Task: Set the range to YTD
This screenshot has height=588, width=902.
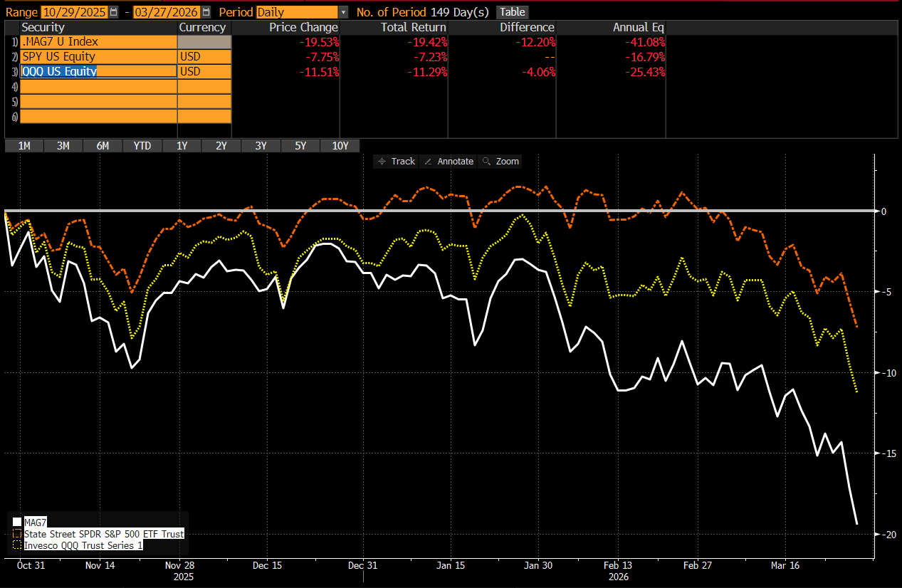Action: click(x=142, y=146)
